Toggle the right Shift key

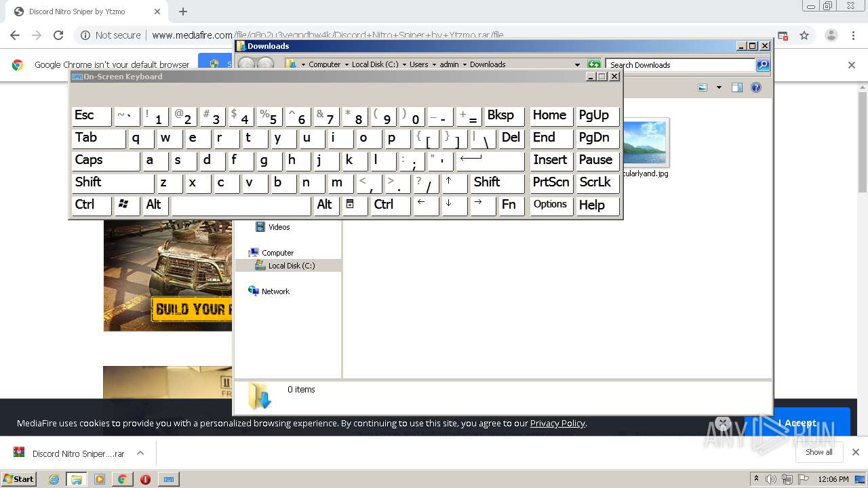(x=498, y=183)
